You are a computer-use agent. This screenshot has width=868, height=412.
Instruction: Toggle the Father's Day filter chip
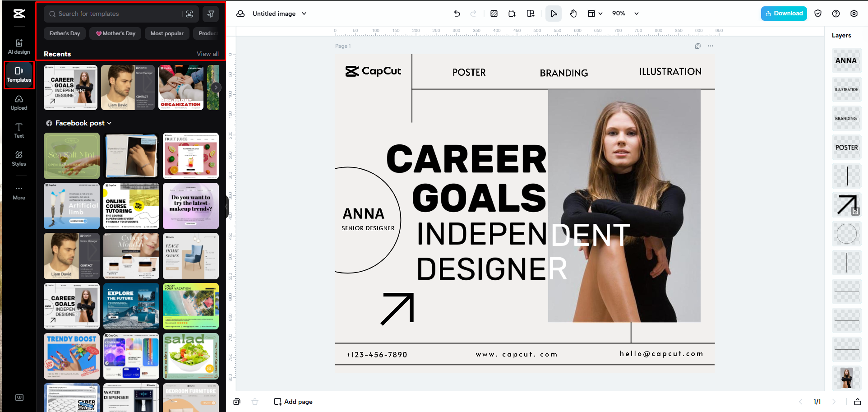pyautogui.click(x=64, y=33)
